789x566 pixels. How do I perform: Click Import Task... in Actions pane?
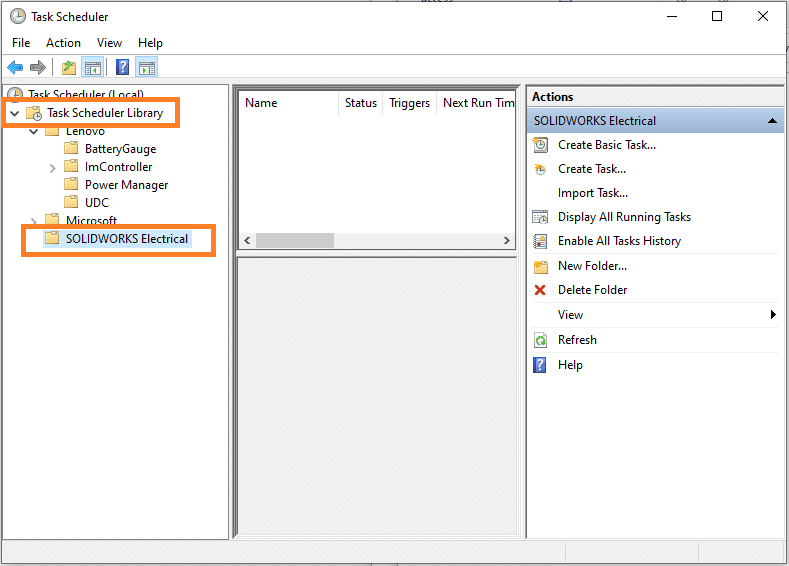[x=592, y=193]
